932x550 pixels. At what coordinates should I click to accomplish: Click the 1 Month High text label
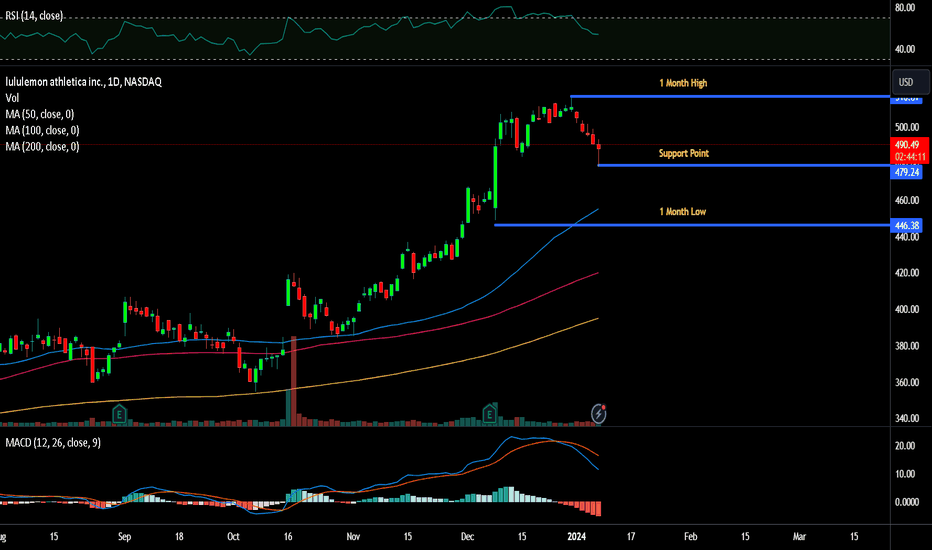[683, 83]
